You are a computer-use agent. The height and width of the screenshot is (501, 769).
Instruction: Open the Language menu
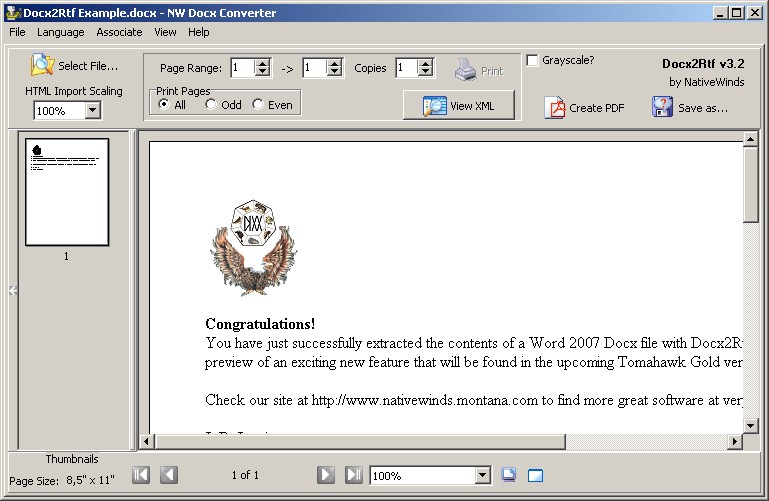click(60, 32)
